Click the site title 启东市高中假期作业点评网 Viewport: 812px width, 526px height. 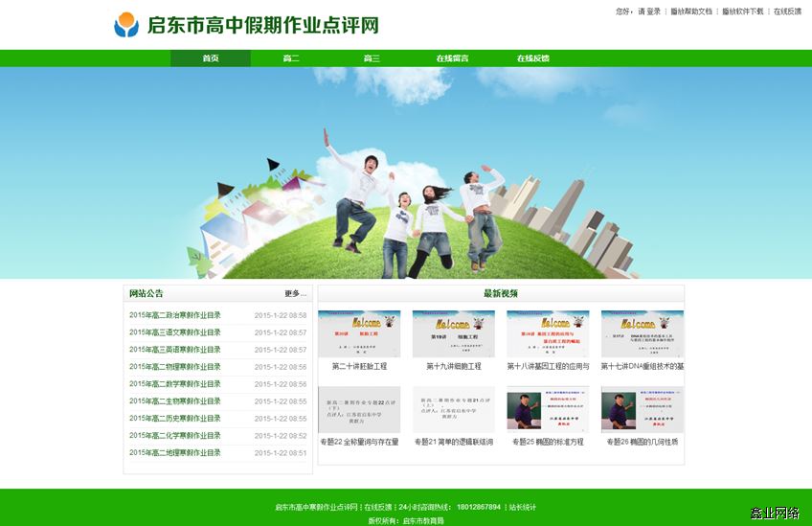pyautogui.click(x=263, y=25)
